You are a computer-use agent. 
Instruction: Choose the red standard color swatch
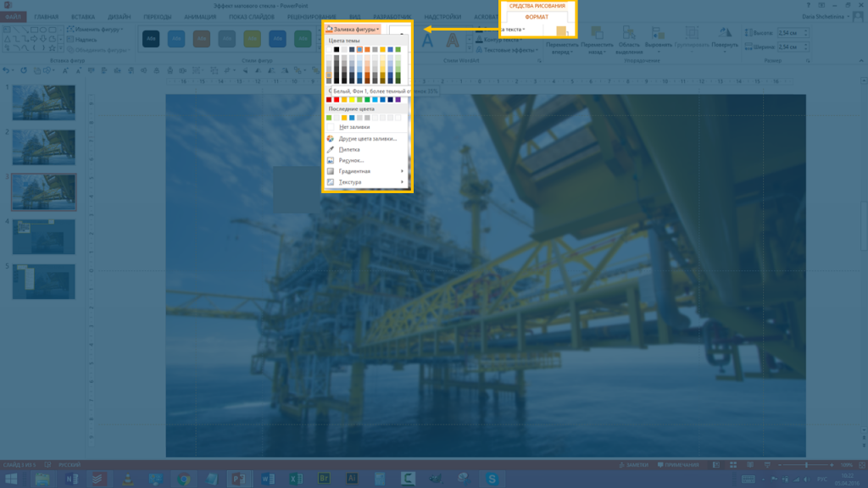330,100
